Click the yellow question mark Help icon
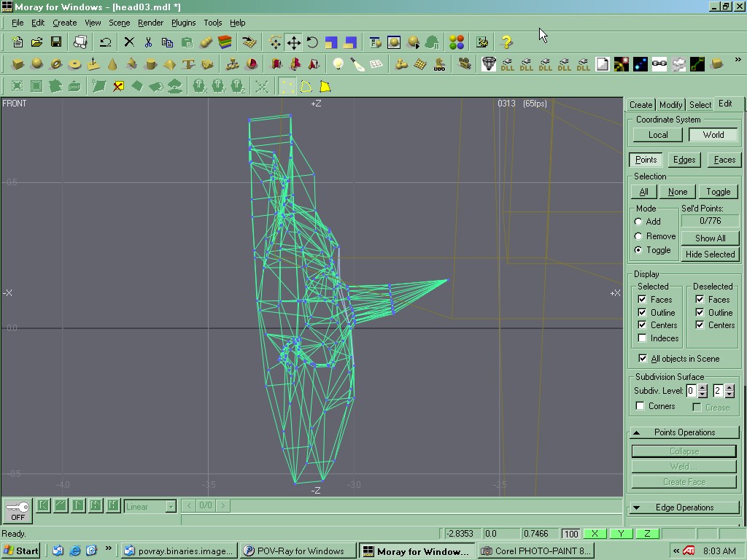This screenshot has width=747, height=560. [506, 42]
